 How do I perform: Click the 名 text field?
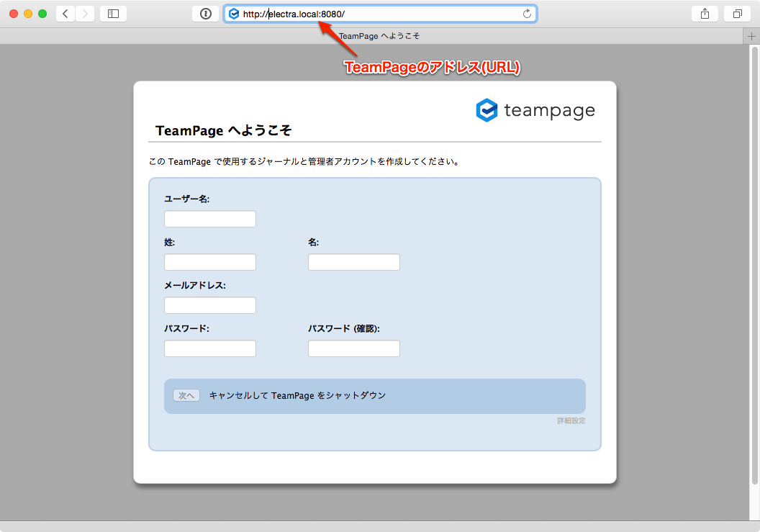tap(353, 262)
